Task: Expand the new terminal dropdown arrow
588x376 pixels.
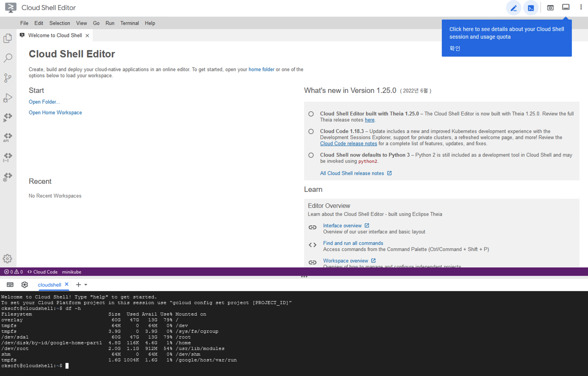Action: pyautogui.click(x=86, y=285)
